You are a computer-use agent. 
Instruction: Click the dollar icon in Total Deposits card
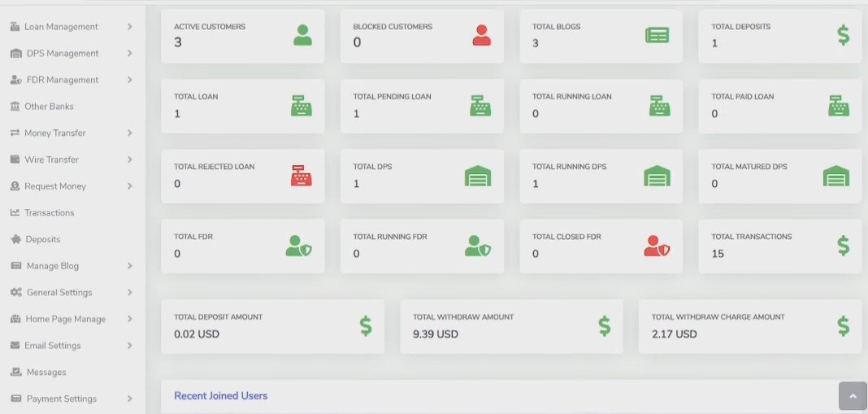[843, 35]
